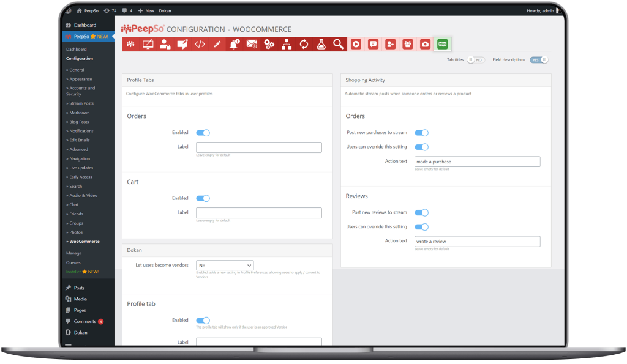Focus the Cart Label input field

pos(259,213)
